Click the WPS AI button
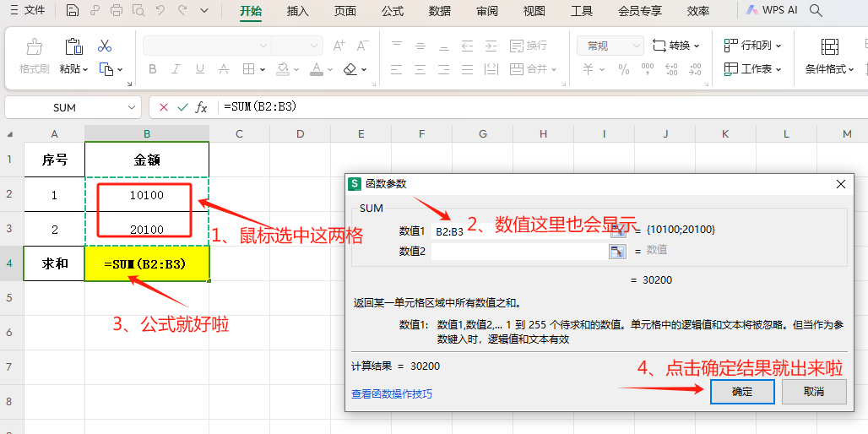868x434 pixels. coord(772,10)
